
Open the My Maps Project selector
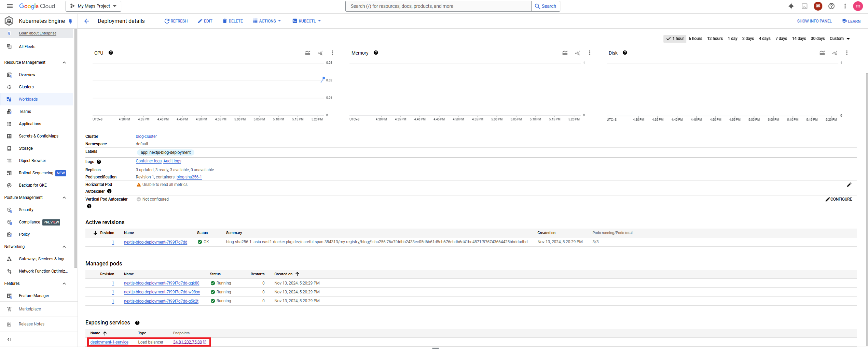tap(93, 6)
